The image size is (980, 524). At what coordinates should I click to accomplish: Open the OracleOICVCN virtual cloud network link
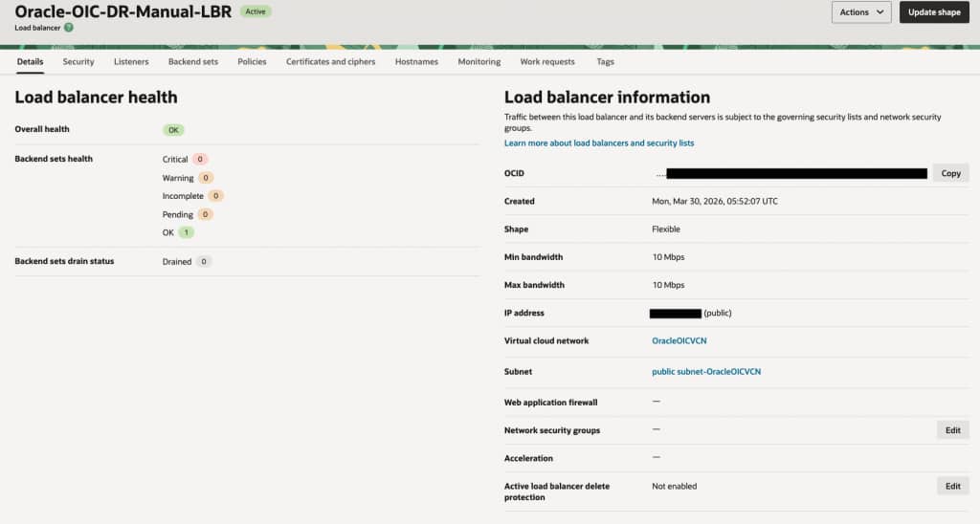tap(679, 340)
